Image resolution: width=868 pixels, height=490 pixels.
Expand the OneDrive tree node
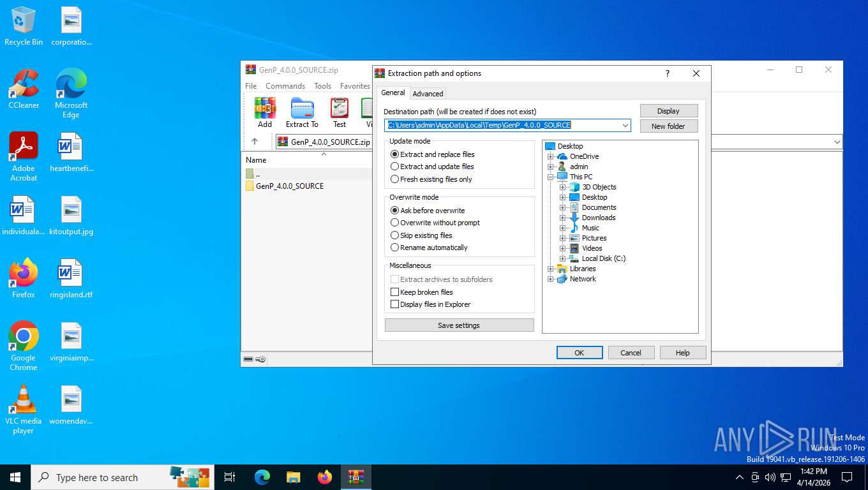tap(550, 156)
